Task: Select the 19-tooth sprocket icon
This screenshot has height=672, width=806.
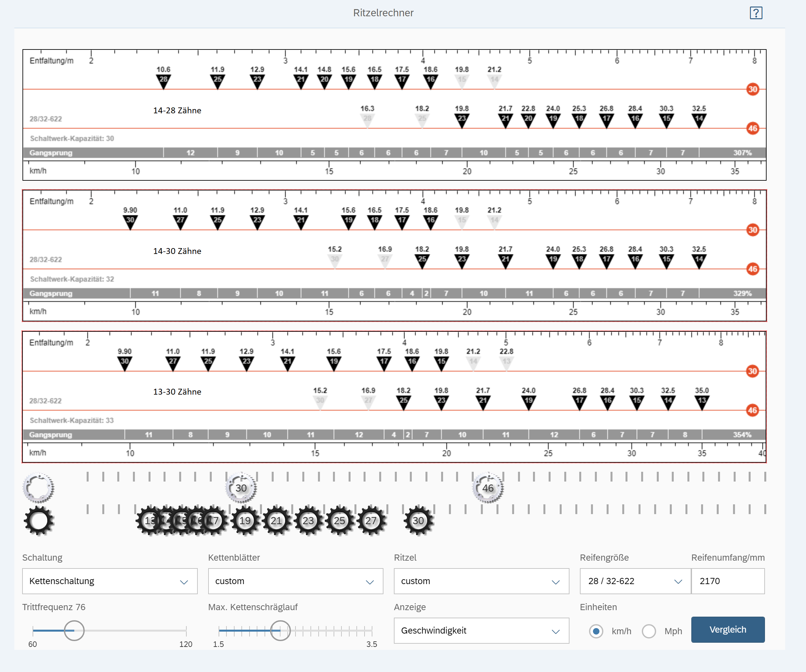Action: tap(245, 521)
